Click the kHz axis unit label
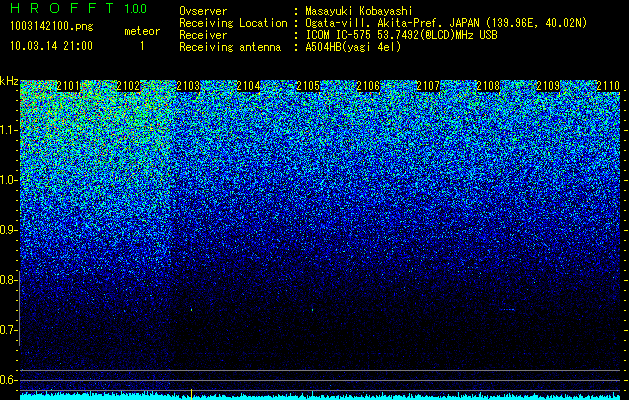Image resolution: width=629 pixels, height=400 pixels. (9, 81)
